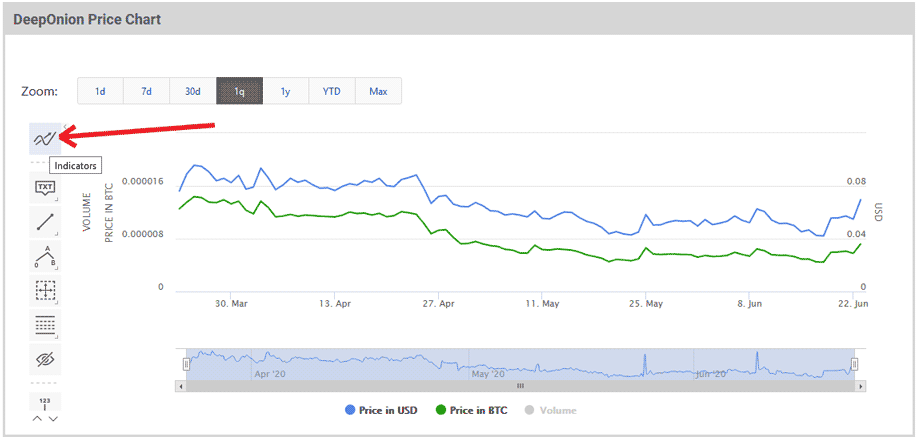Image resolution: width=917 pixels, height=439 pixels.
Task: Click the 0.000016 BTC axis value
Action: click(x=143, y=182)
